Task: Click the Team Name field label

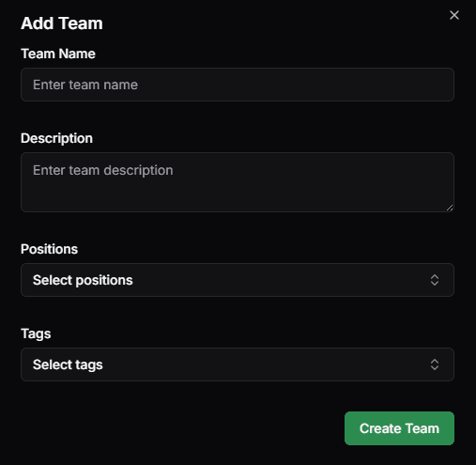Action: point(58,54)
